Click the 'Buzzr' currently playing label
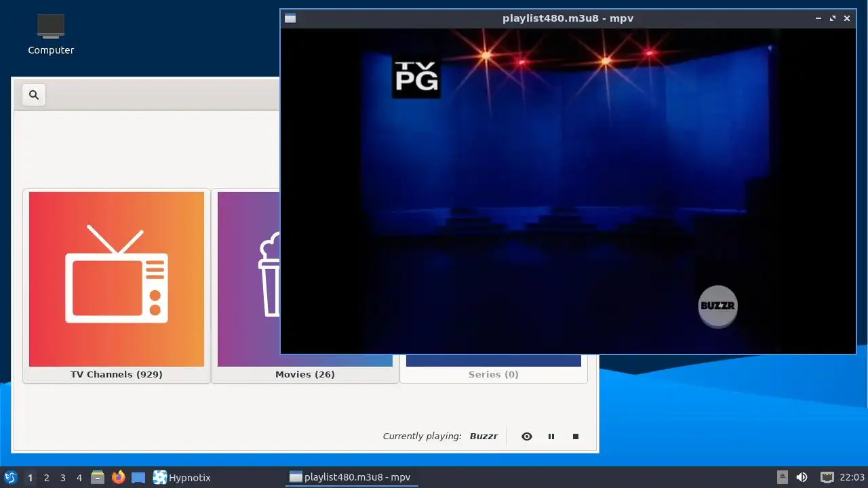The image size is (868, 488). pyautogui.click(x=484, y=436)
